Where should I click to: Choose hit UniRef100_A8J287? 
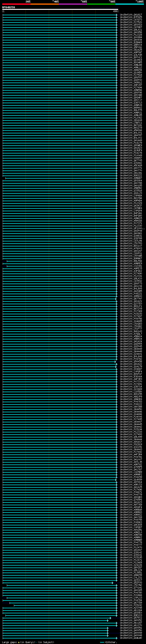(131, 623)
